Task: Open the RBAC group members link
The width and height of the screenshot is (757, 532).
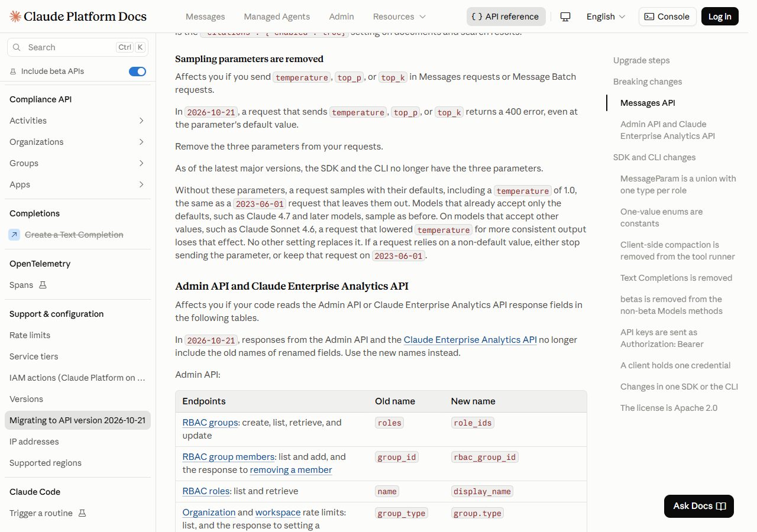Action: click(x=228, y=457)
